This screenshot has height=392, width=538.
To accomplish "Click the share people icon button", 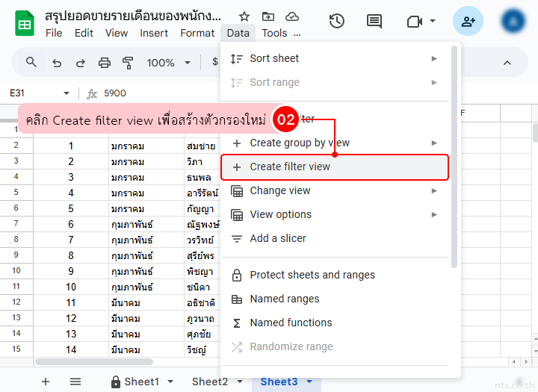I will [469, 21].
